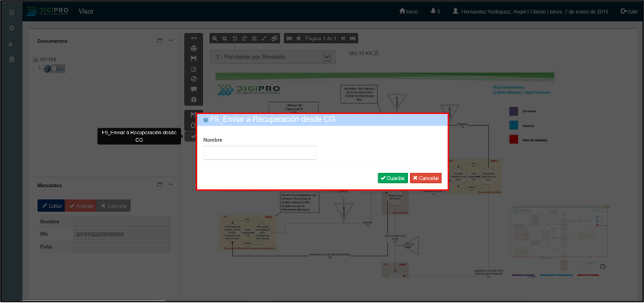Click the Nombre text field in the dialog
Viewport: 644px width, 303px height.
coord(259,153)
